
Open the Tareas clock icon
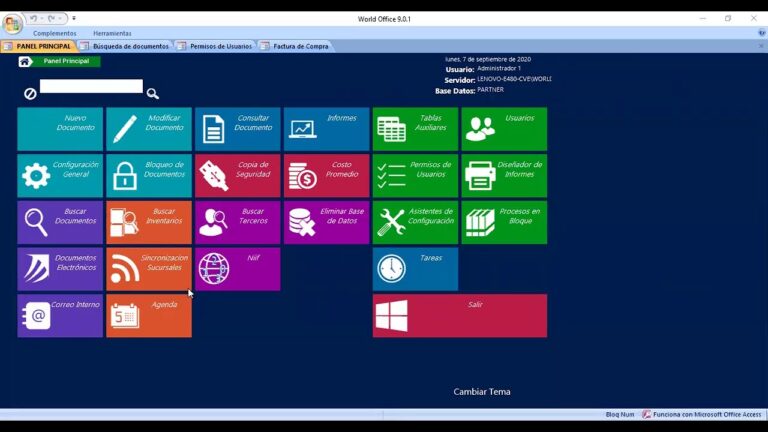click(x=391, y=268)
